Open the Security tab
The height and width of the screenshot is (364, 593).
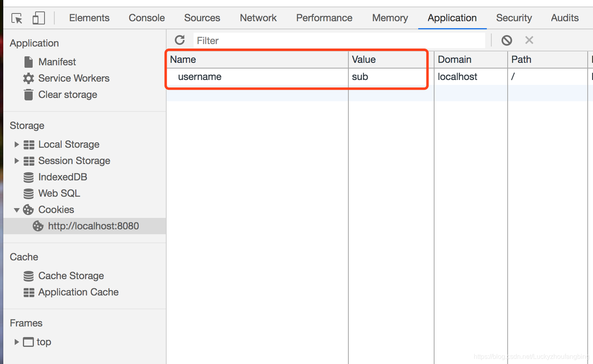pyautogui.click(x=514, y=18)
